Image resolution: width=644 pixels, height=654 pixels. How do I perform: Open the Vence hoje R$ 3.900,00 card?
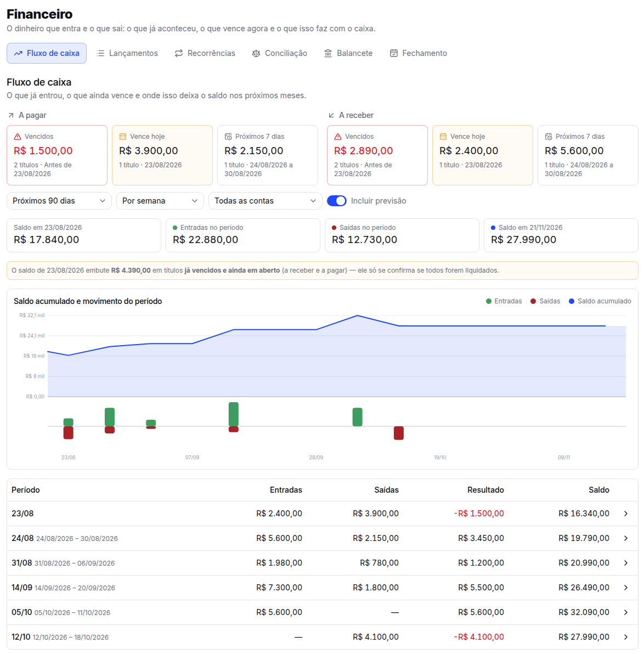pos(162,155)
